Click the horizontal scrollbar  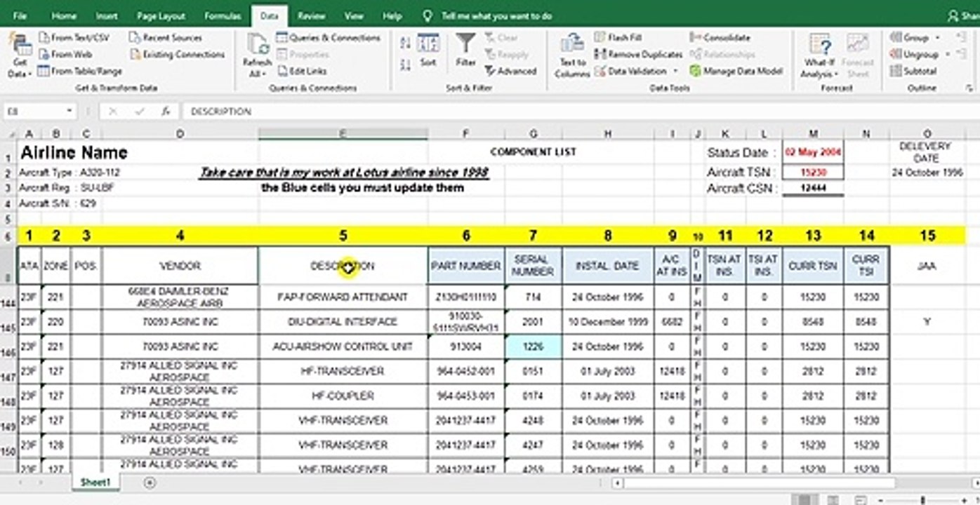coord(758,483)
